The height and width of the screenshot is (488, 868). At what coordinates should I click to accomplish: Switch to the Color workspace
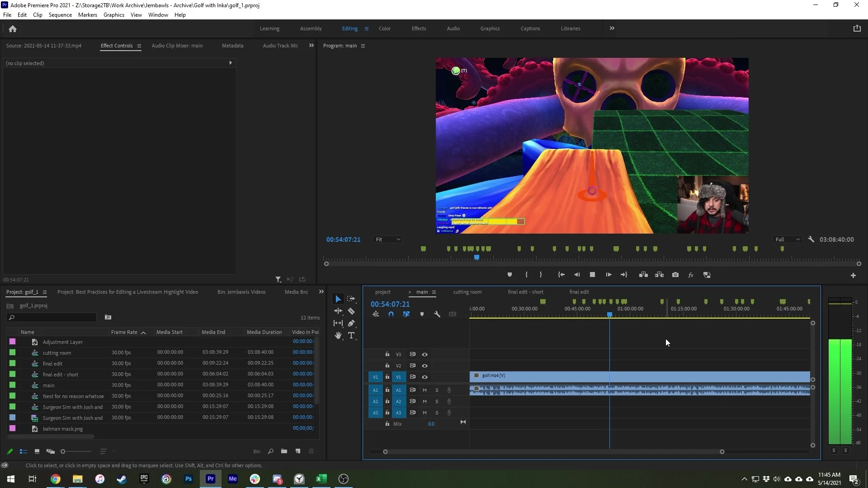(x=385, y=28)
